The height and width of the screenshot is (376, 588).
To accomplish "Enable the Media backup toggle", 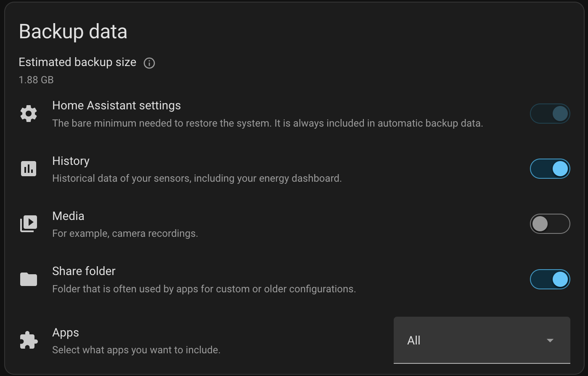I will 550,224.
